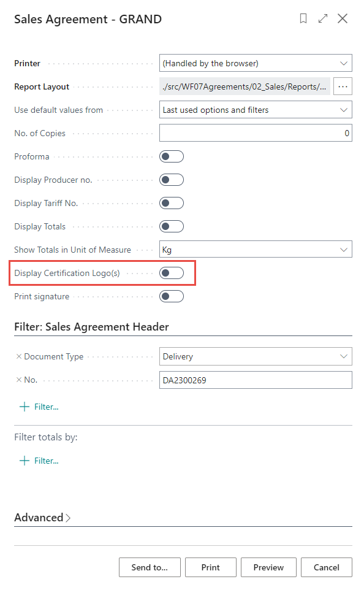Open the Printer dropdown
This screenshot has width=364, height=590.
tap(256, 63)
